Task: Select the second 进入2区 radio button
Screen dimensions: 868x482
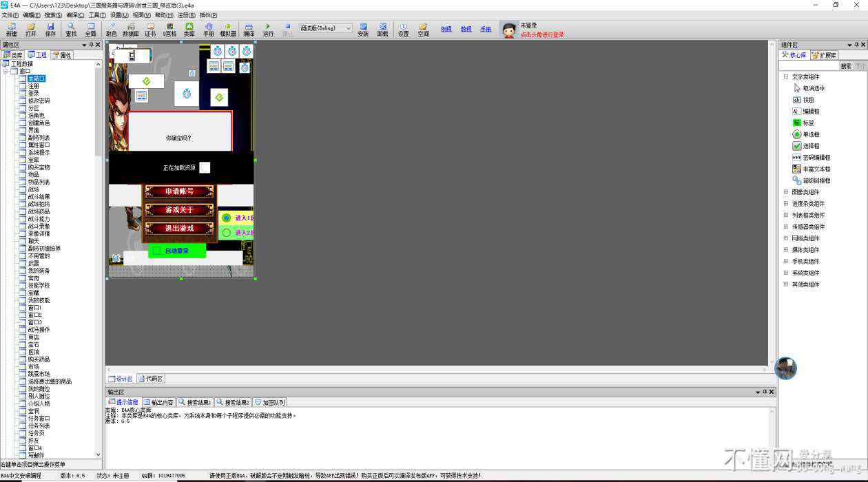Action: pyautogui.click(x=227, y=233)
